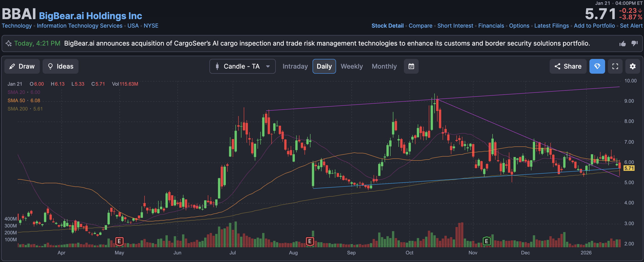Open chart settings gear
Viewport: 644px width, 262px height.
(632, 66)
